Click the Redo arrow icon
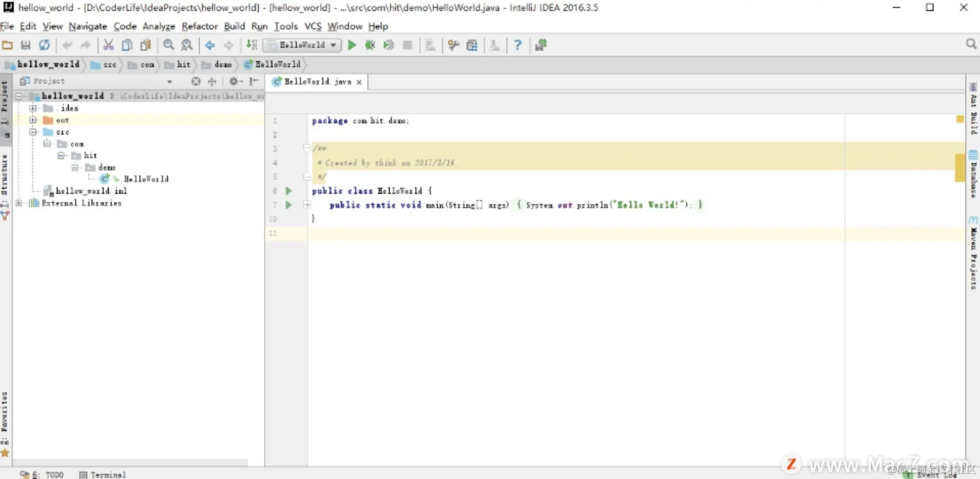Image resolution: width=980 pixels, height=479 pixels. [85, 45]
